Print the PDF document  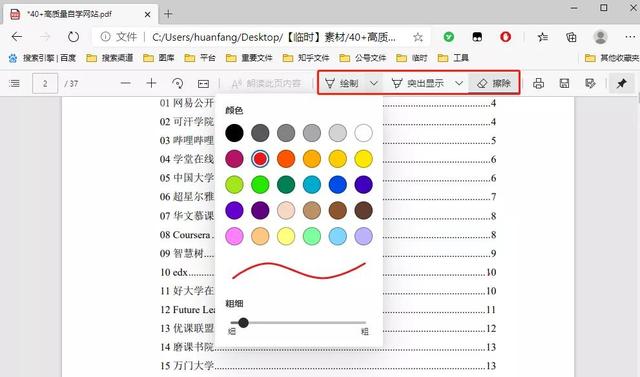pos(538,84)
